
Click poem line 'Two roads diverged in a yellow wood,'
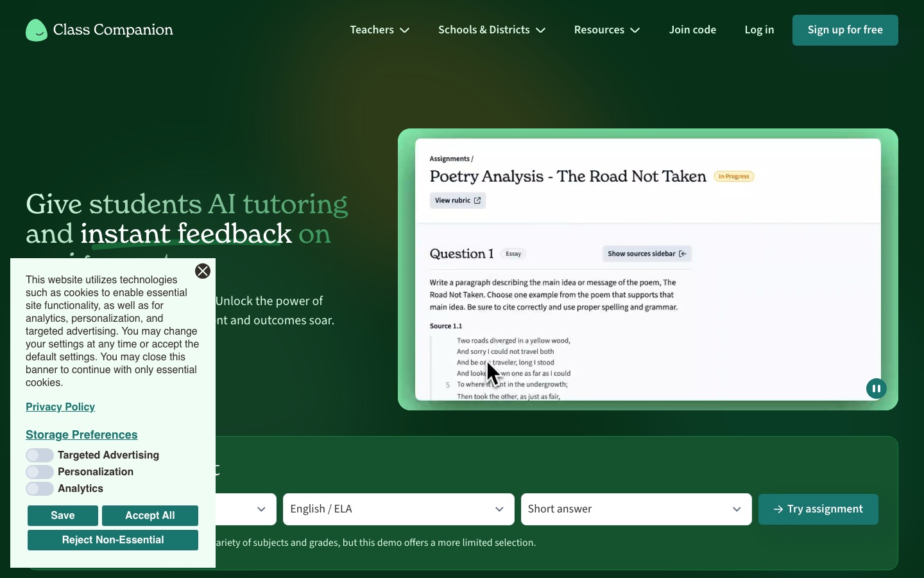tap(513, 340)
